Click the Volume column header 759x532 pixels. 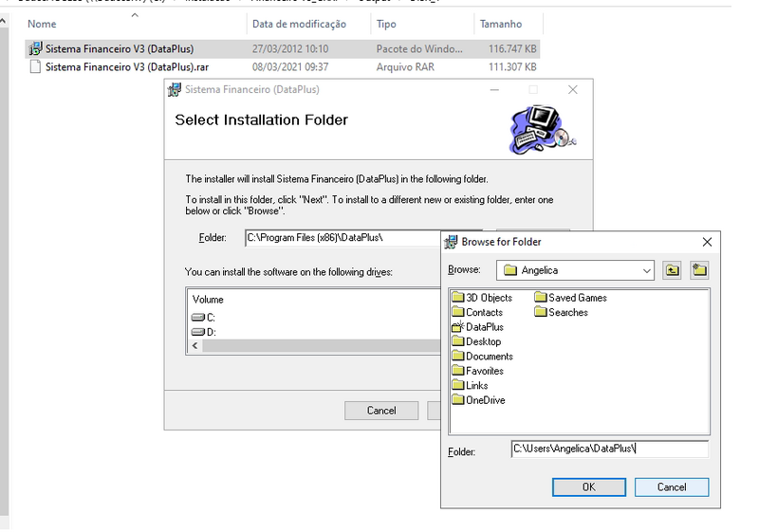click(x=208, y=300)
